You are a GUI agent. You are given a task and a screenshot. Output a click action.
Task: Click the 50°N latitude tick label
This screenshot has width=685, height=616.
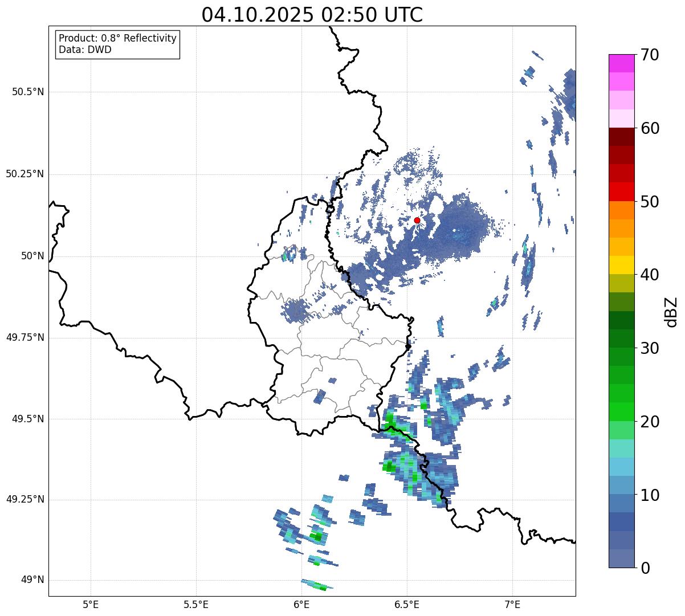point(32,256)
